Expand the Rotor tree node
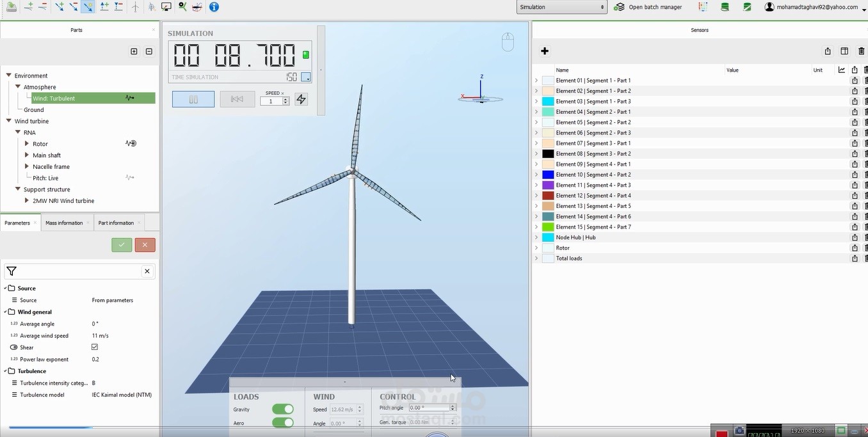The image size is (868, 437). (x=27, y=144)
